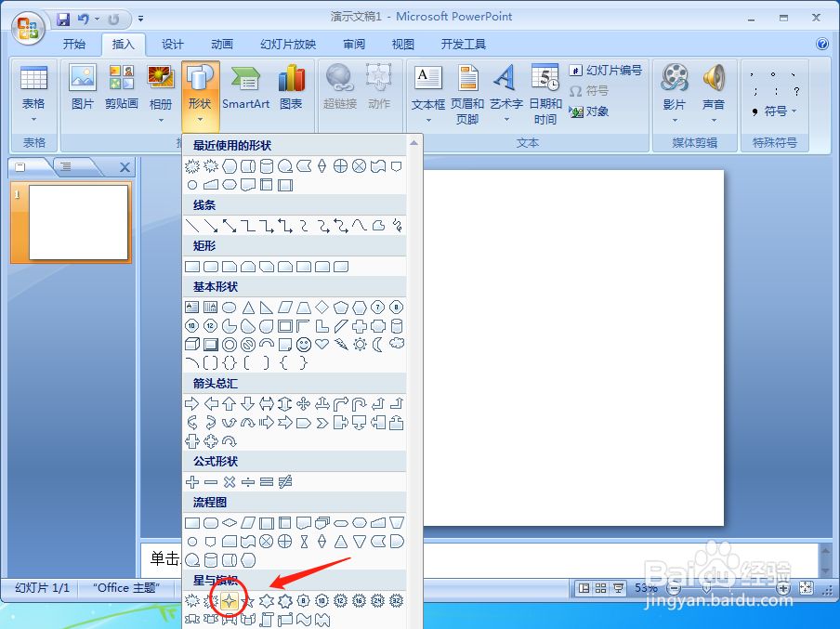Viewport: 840px width, 629px height.
Task: Insert header and footer (页眉和页脚)
Action: coord(467,94)
